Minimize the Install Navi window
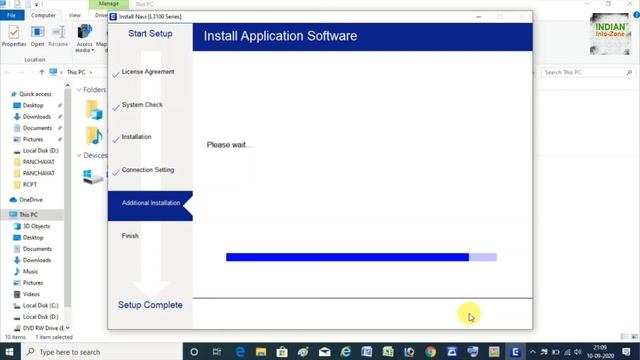Viewport: 640px width, 360px height. (x=479, y=17)
